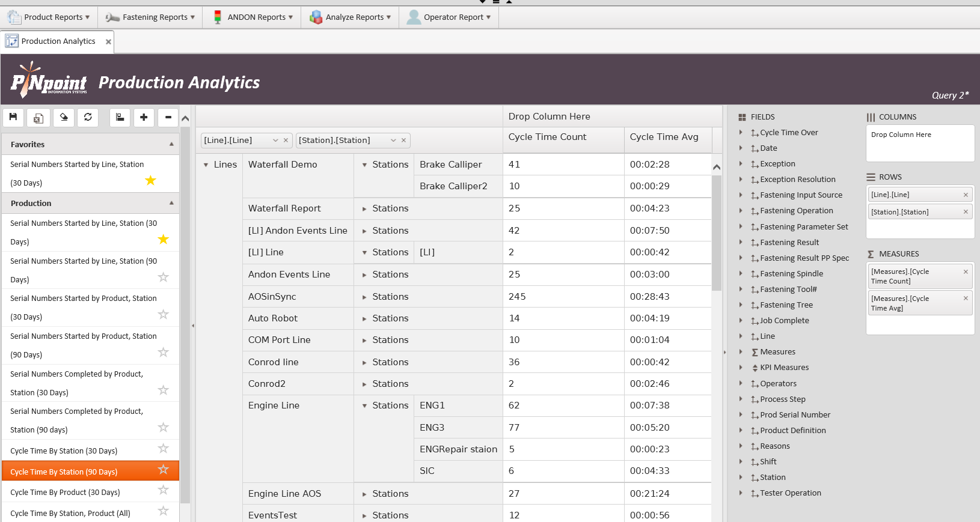Open Cycle Time By Station (30 Days) query
This screenshot has width=980, height=522.
tap(64, 451)
